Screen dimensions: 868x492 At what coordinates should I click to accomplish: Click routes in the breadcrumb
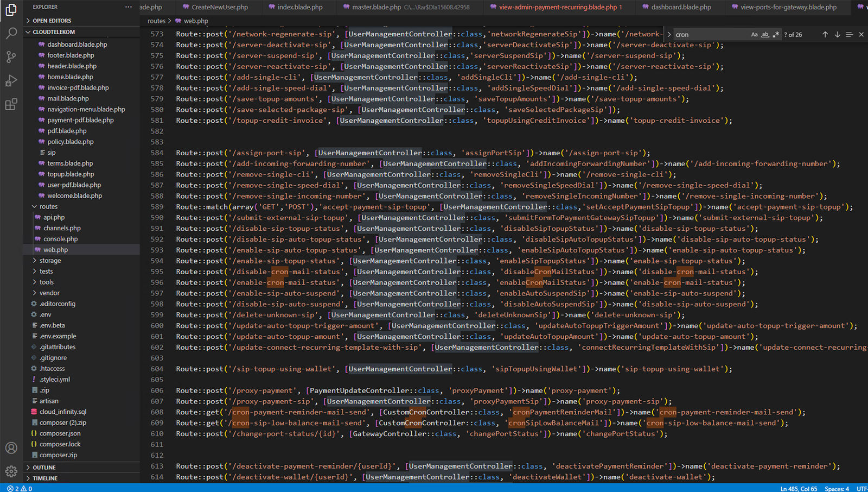click(156, 21)
